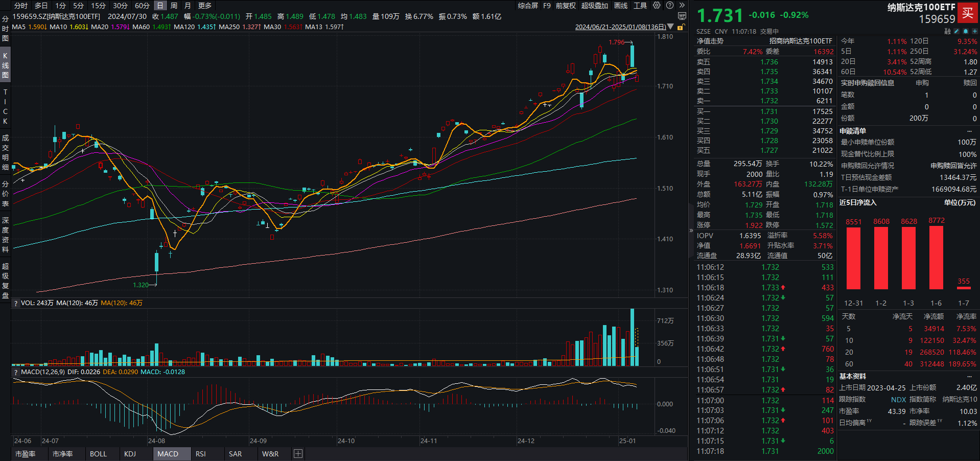
Task: Click the WP icon at chart top right
Action: click(x=682, y=16)
